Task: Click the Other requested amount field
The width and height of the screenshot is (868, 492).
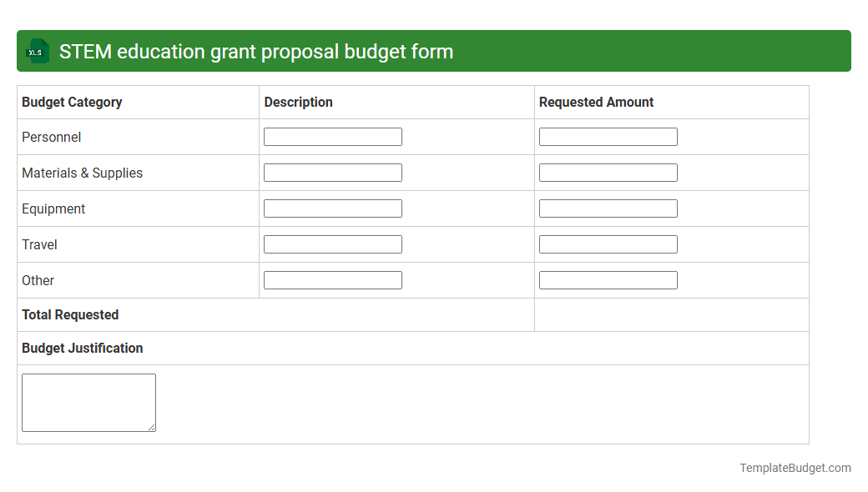Action: (x=608, y=279)
